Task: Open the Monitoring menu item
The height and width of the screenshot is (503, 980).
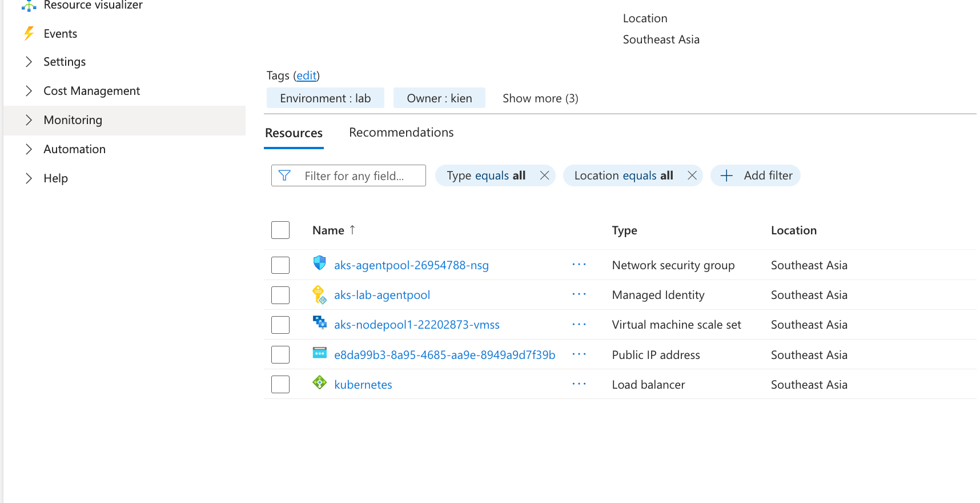Action: click(124, 120)
